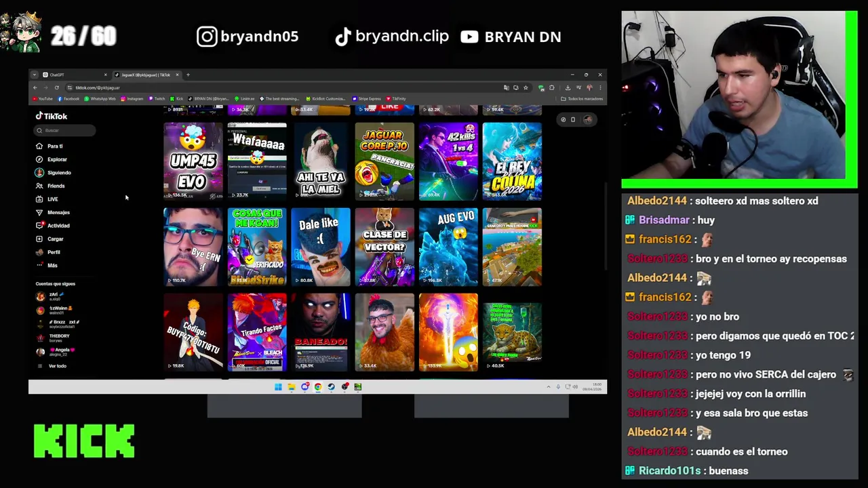Open followed account zWainn
The height and width of the screenshot is (488, 868).
pyautogui.click(x=54, y=310)
